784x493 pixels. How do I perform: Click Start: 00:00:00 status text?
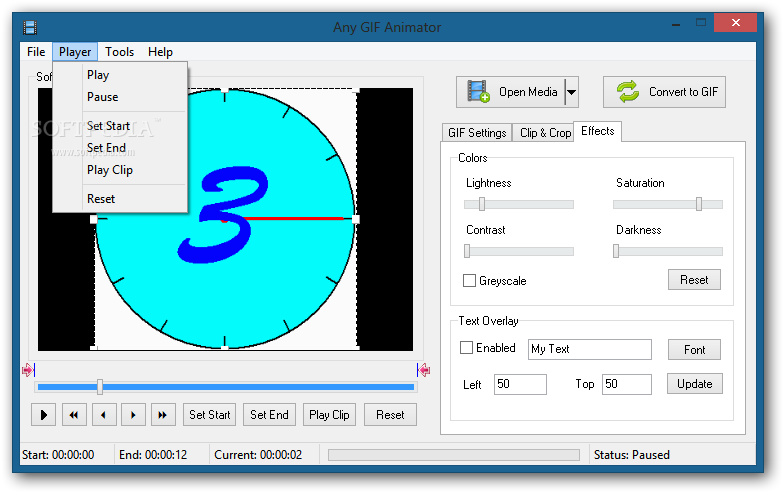[x=58, y=454]
